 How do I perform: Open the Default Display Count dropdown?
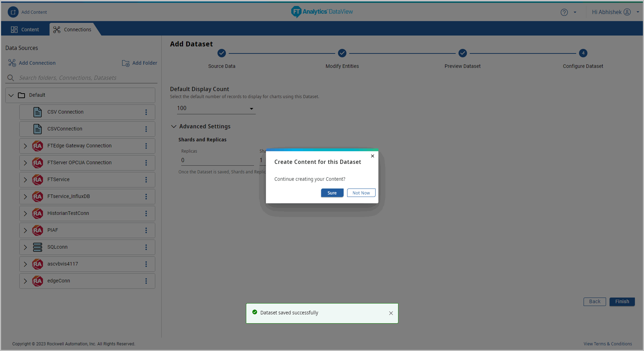[216, 108]
